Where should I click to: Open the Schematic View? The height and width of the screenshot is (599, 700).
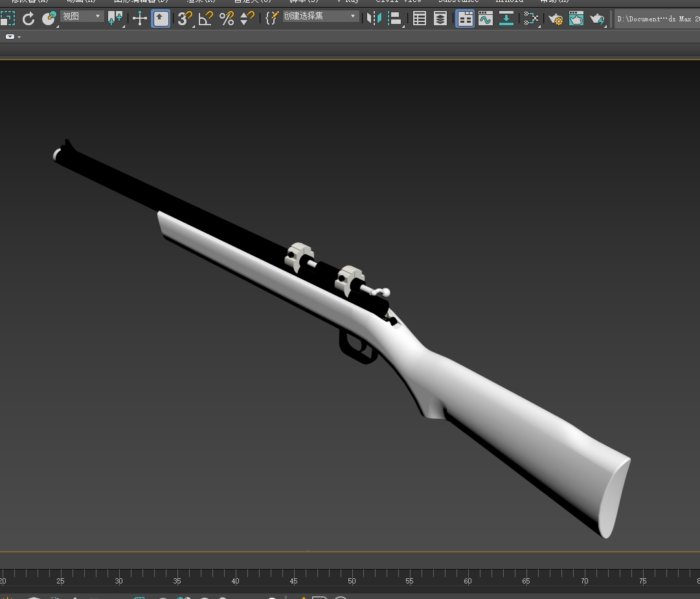click(506, 19)
